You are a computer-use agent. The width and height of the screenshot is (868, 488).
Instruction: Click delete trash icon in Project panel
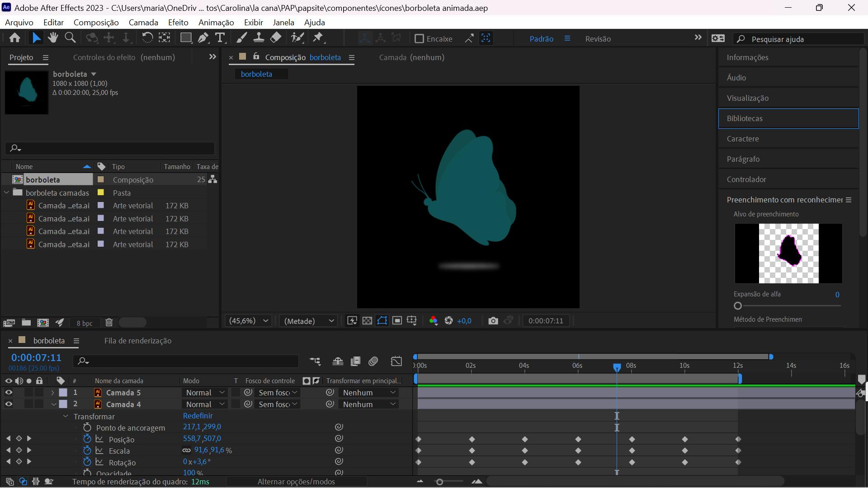coord(109,323)
